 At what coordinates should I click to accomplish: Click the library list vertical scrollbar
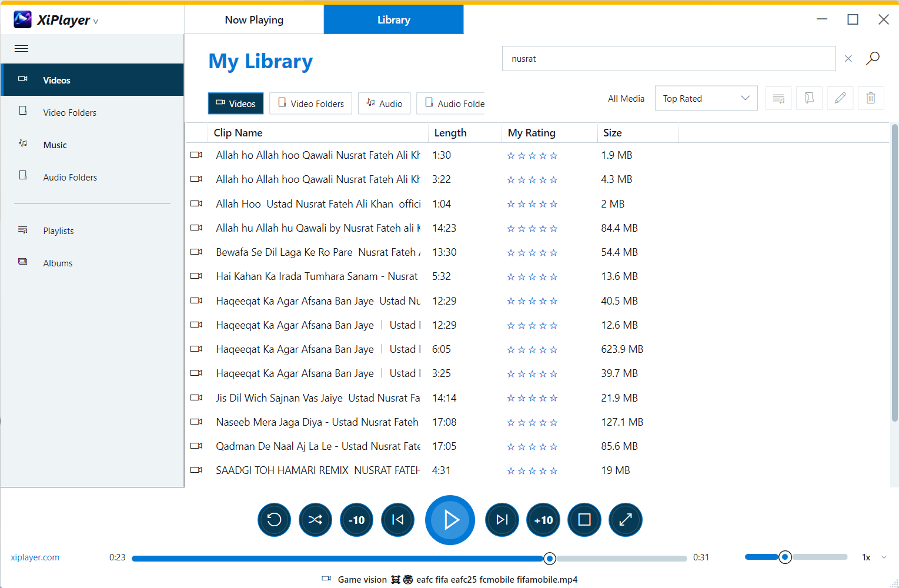point(895,272)
